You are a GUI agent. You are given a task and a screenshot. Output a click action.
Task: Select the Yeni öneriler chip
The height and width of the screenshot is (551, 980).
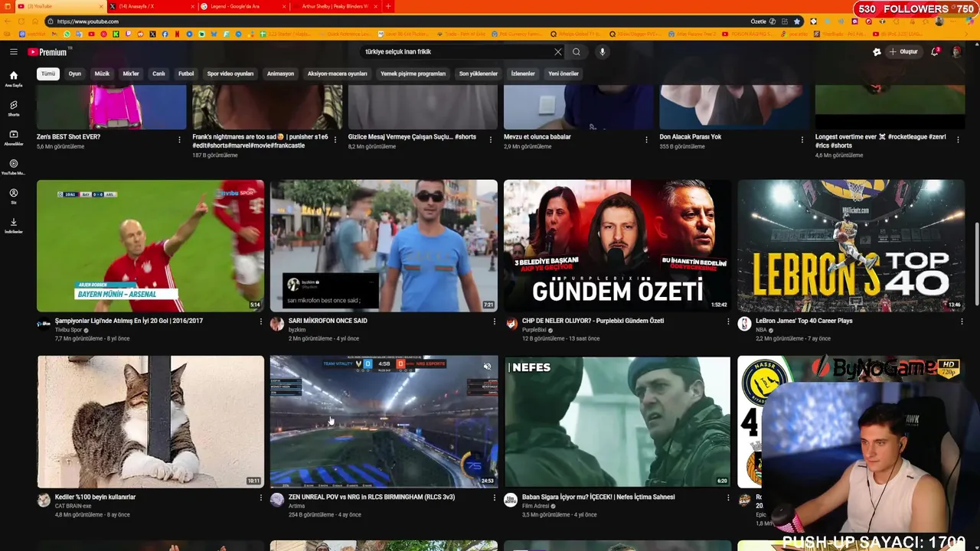[x=563, y=73]
